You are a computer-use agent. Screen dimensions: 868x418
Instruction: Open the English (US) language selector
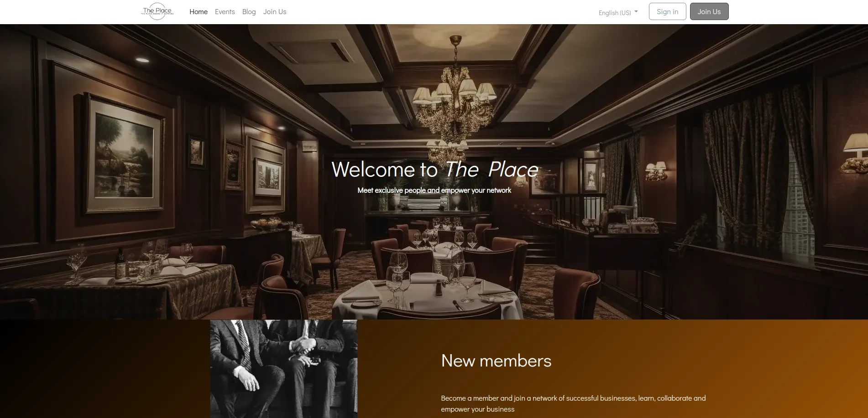(x=618, y=12)
